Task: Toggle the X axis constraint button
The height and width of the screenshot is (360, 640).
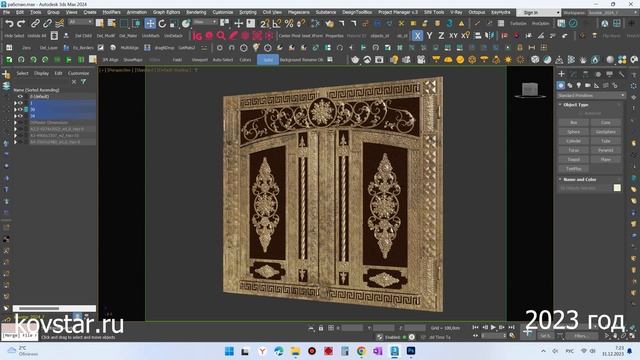Action: (x=417, y=36)
